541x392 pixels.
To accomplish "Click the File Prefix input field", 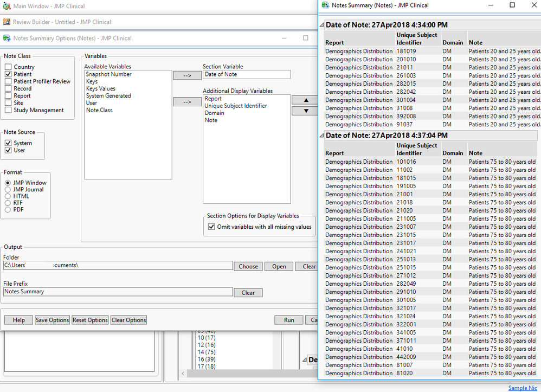I will pyautogui.click(x=118, y=292).
